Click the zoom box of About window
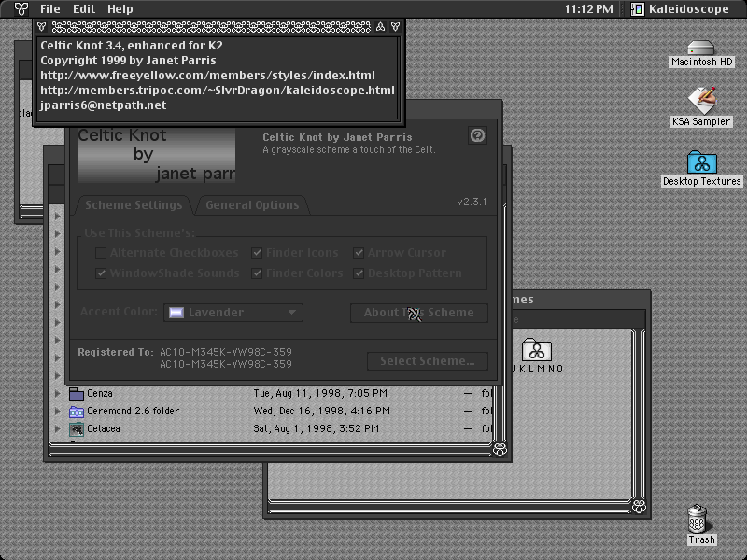Viewport: 747px width, 560px height. 380,27
